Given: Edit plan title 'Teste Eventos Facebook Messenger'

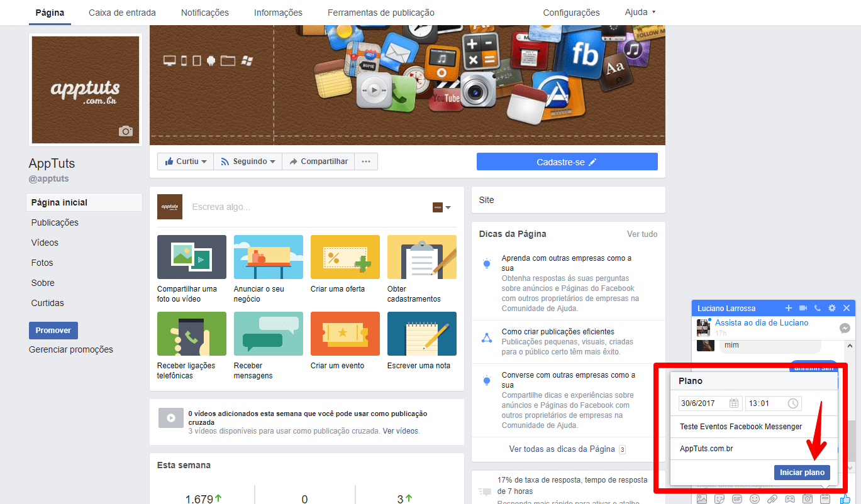Looking at the screenshot, I should (755, 427).
